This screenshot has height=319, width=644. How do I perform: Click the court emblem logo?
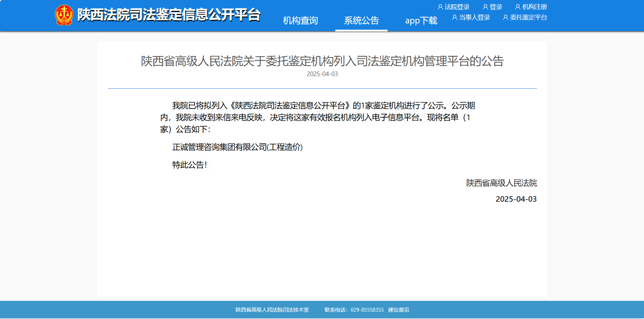click(64, 15)
